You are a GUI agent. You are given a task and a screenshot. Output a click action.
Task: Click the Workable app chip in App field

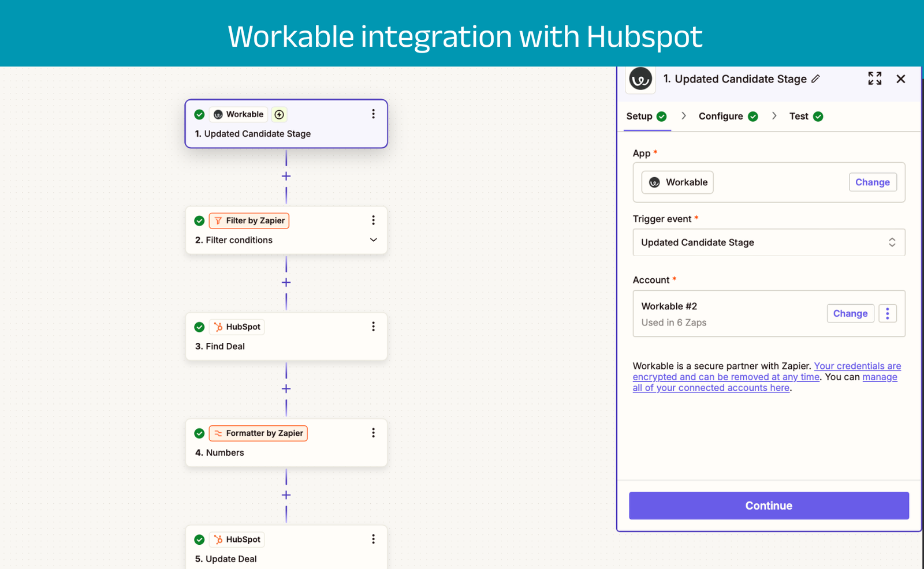tap(677, 182)
